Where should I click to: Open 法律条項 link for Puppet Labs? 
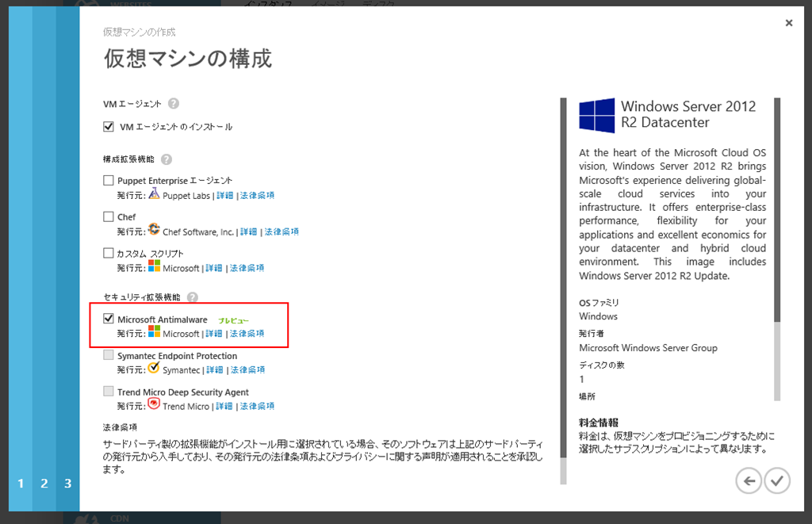(258, 195)
